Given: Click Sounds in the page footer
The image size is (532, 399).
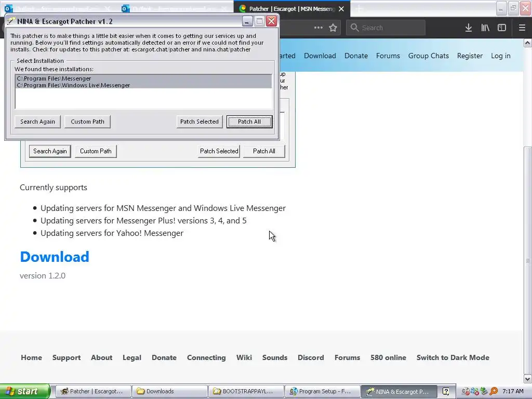Looking at the screenshot, I should click(275, 357).
